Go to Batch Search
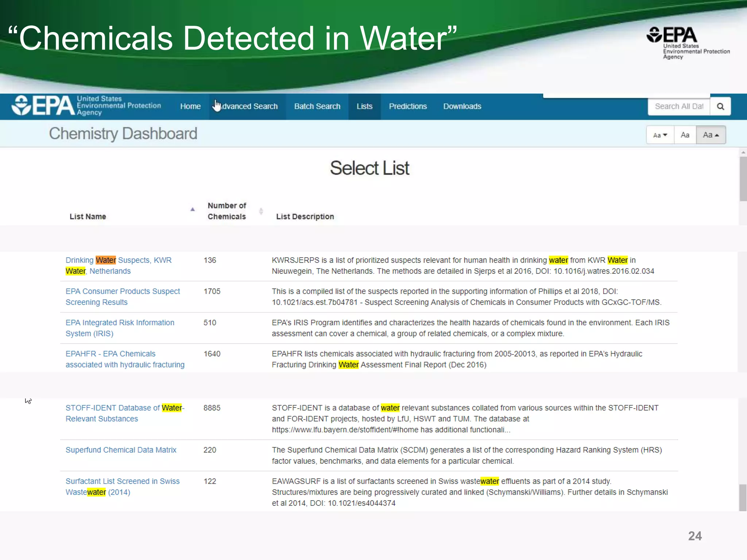The height and width of the screenshot is (560, 747). pyautogui.click(x=317, y=106)
